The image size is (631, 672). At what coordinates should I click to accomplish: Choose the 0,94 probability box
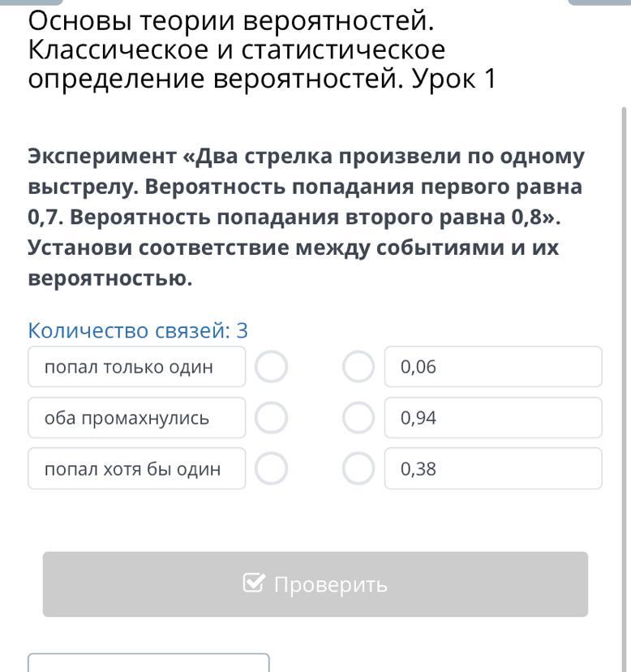click(x=492, y=418)
